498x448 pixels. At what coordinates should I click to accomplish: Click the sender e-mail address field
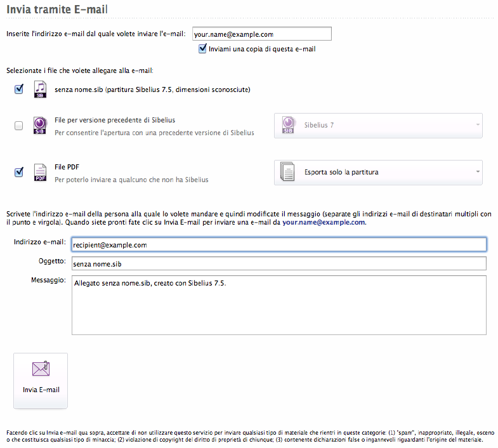click(x=261, y=34)
